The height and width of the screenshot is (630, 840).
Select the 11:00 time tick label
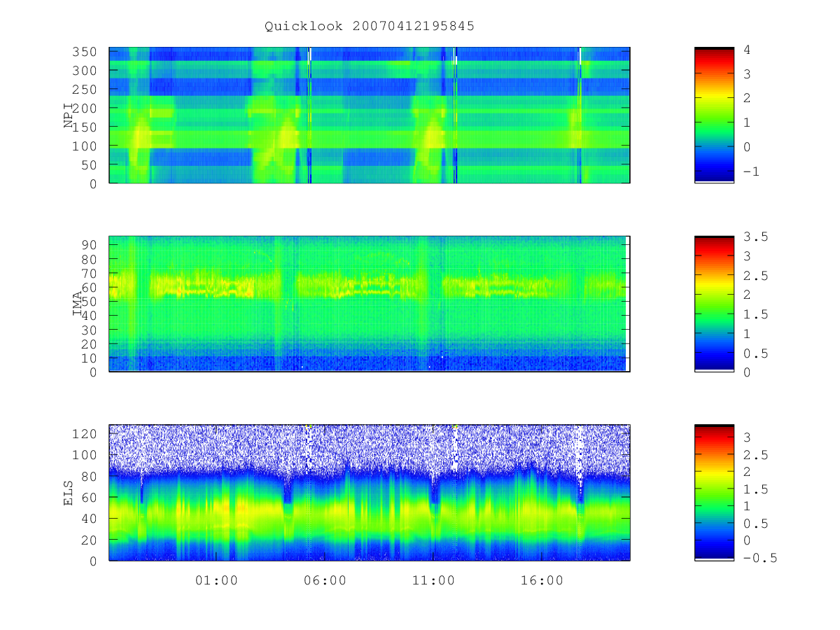point(434,580)
